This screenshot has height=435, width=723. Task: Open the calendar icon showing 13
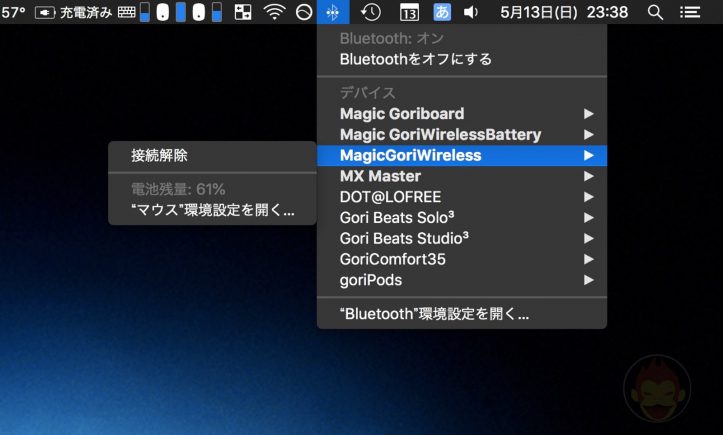(x=409, y=12)
